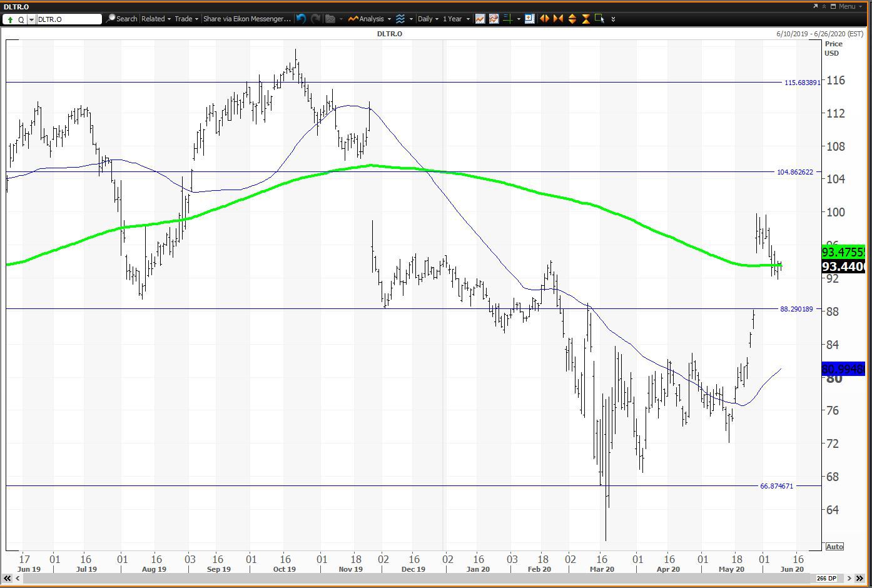Click the grey redo arrow icon
The height and width of the screenshot is (588, 872).
(x=316, y=19)
